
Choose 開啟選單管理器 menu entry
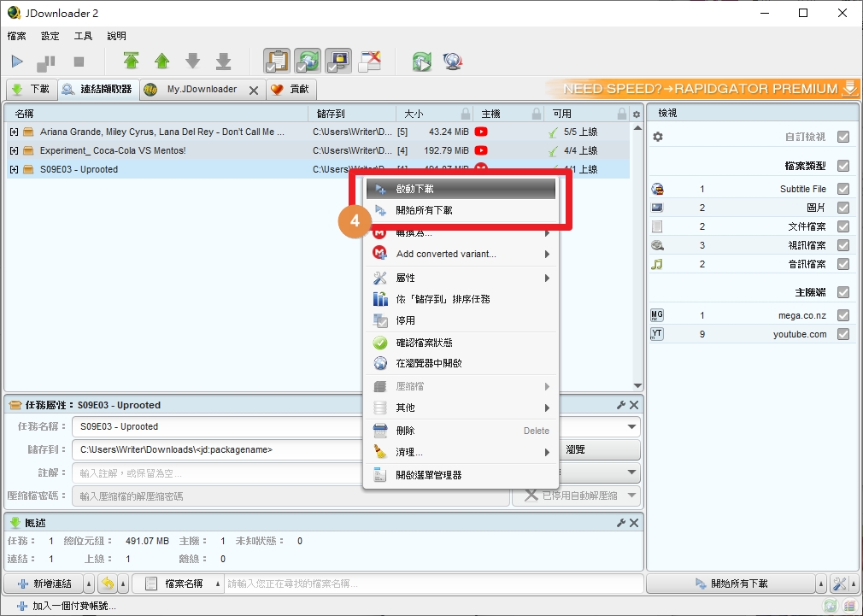pos(461,475)
